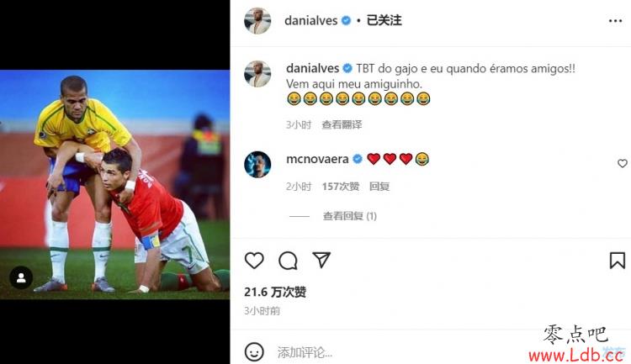Open three-dot more options menu
631x364 pixels.
(x=615, y=21)
